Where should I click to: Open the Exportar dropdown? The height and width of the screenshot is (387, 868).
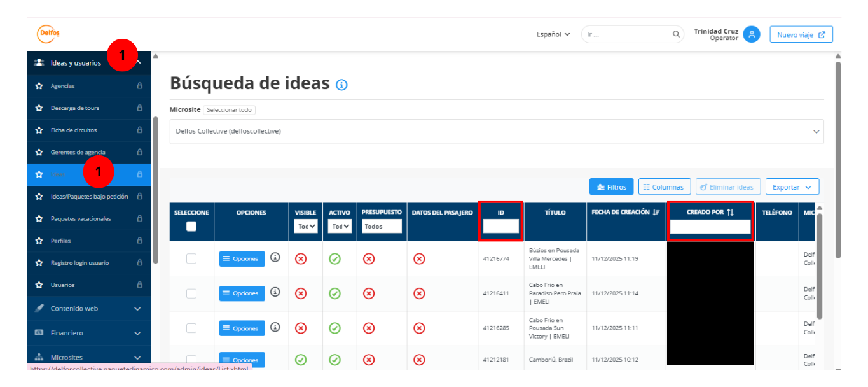(x=792, y=187)
